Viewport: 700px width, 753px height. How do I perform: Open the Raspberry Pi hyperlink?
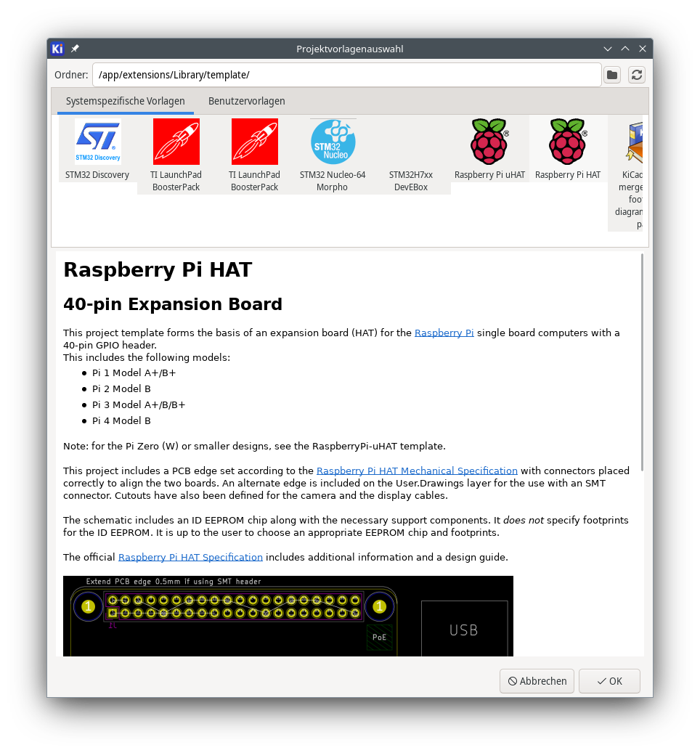(444, 333)
